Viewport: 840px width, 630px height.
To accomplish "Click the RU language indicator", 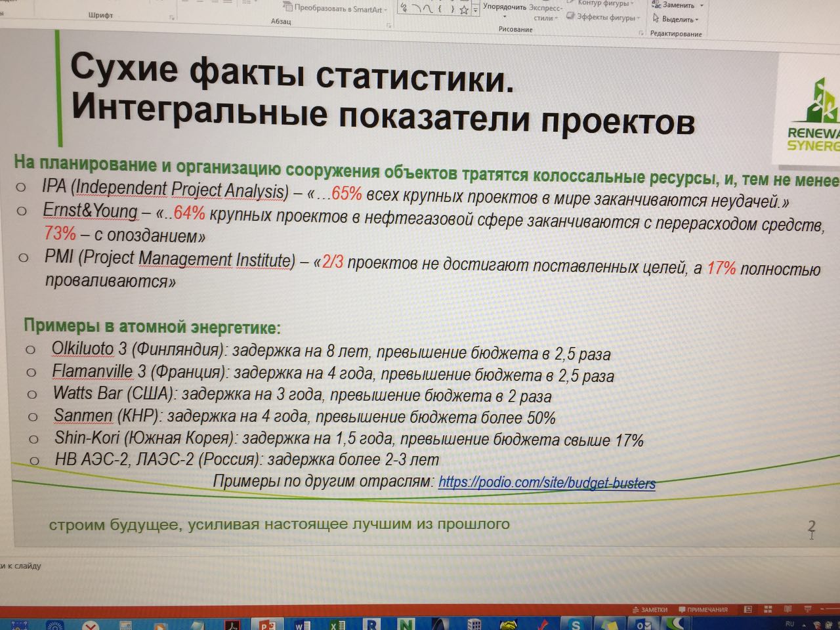I will pyautogui.click(x=789, y=623).
